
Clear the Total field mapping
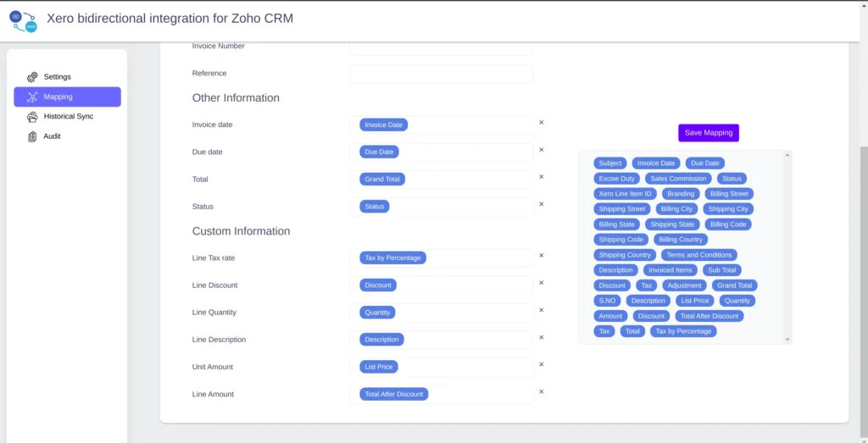(x=542, y=177)
